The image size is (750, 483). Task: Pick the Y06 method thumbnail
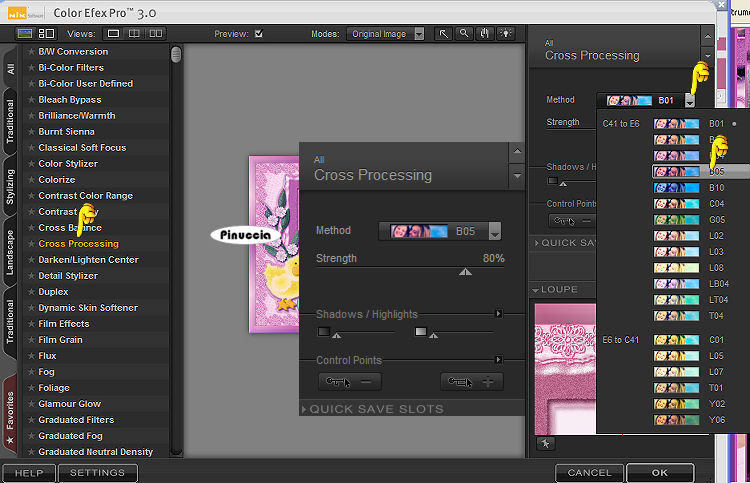click(676, 420)
